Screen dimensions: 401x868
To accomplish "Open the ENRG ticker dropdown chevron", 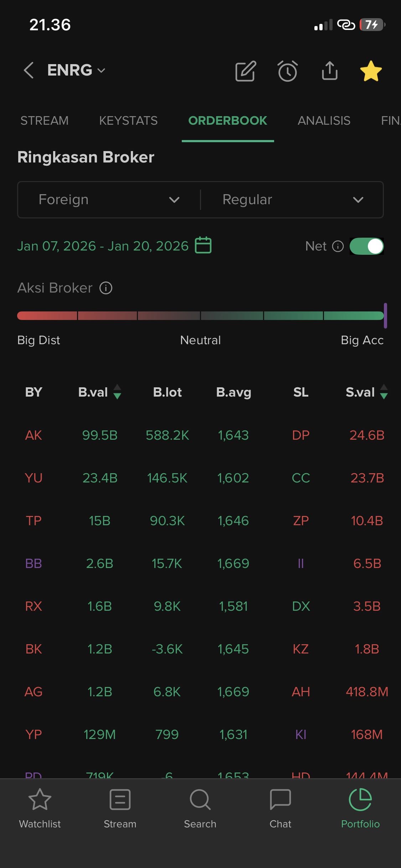I will (x=101, y=71).
